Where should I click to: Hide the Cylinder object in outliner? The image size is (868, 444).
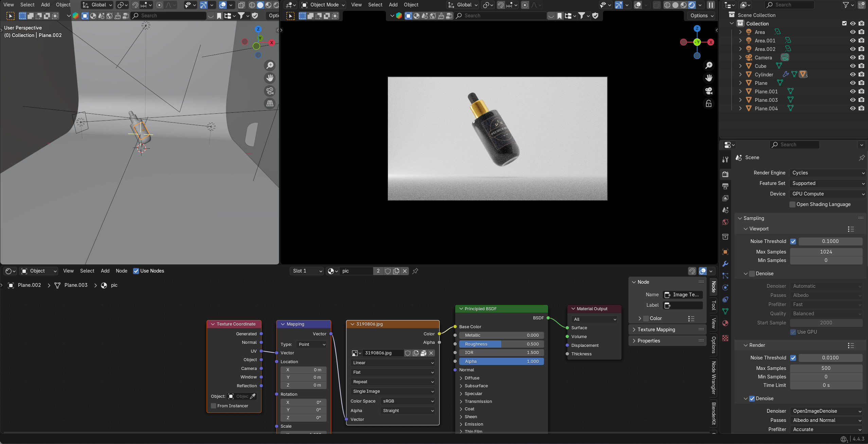pyautogui.click(x=853, y=74)
